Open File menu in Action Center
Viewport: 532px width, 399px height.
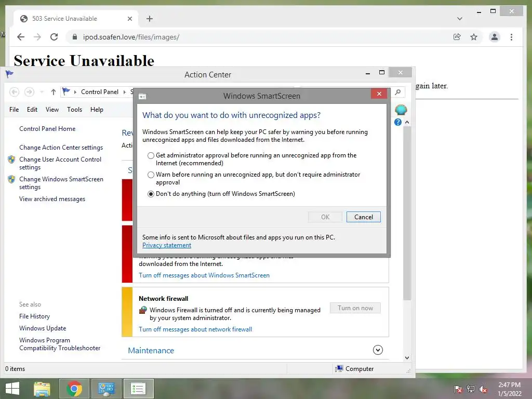click(x=14, y=110)
